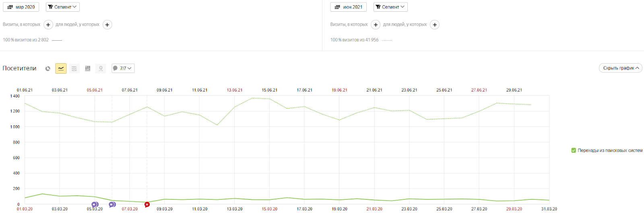Toggle the Переходы из поисковых систем checkbox

tap(574, 150)
